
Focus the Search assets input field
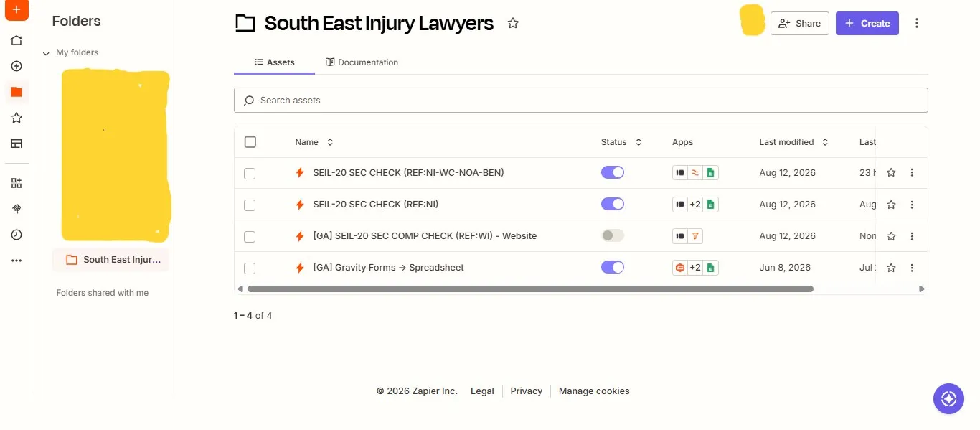pyautogui.click(x=580, y=101)
